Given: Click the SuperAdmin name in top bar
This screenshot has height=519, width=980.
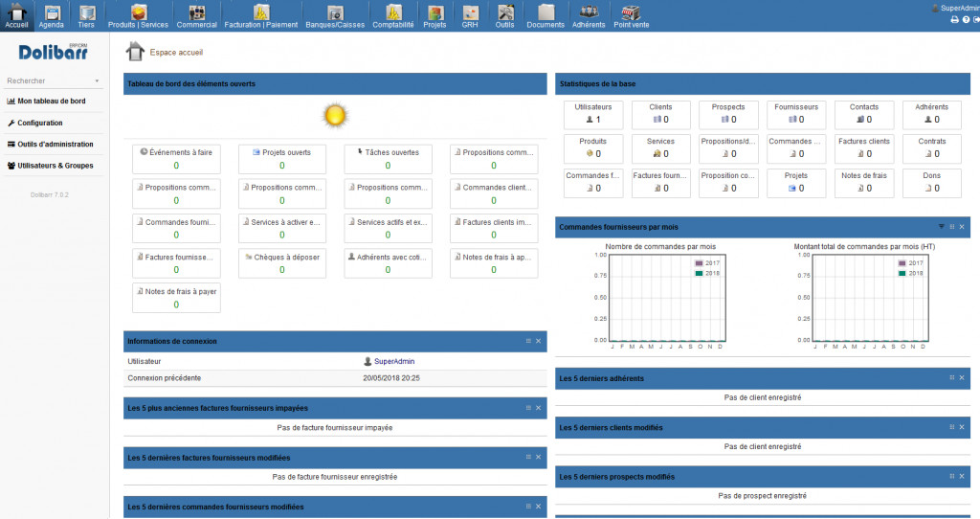Looking at the screenshot, I should [960, 8].
